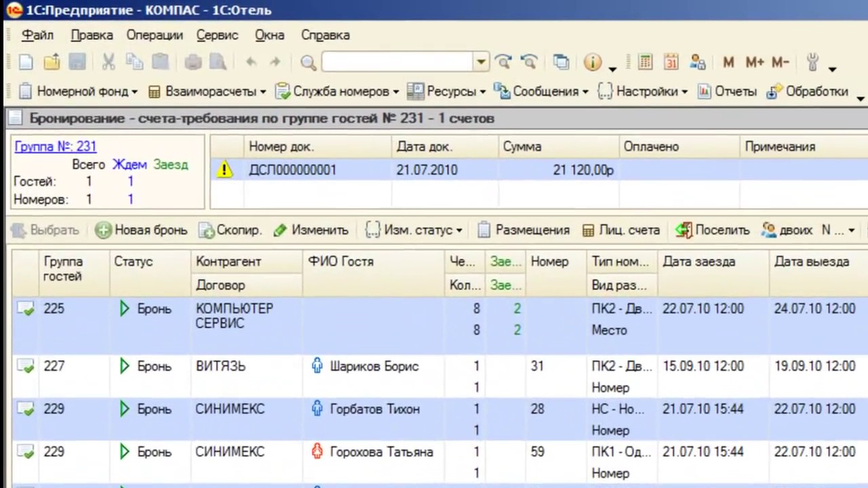This screenshot has height=488, width=868.
Task: Click the Redo arrow icon
Action: click(x=275, y=62)
